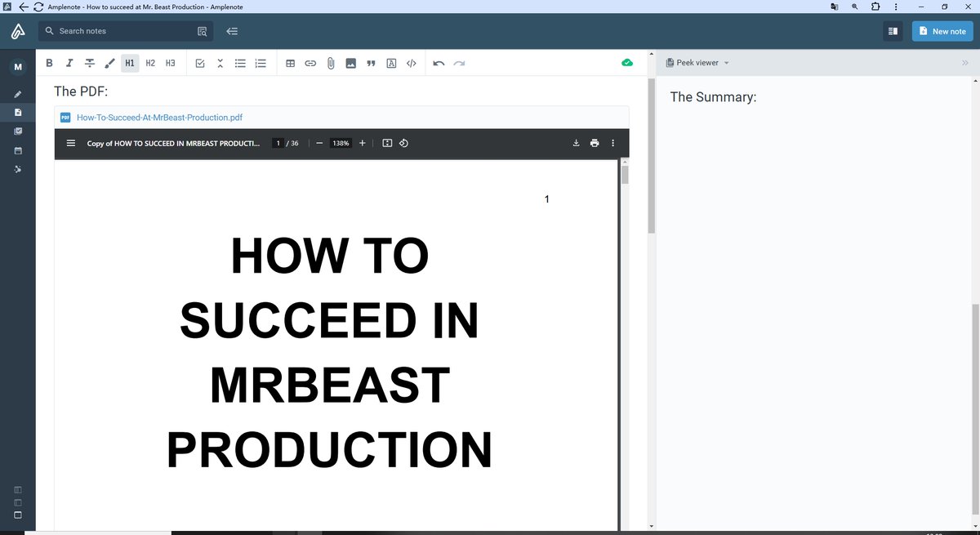This screenshot has height=535, width=980.
Task: Toggle the H1 heading style
Action: coord(130,63)
